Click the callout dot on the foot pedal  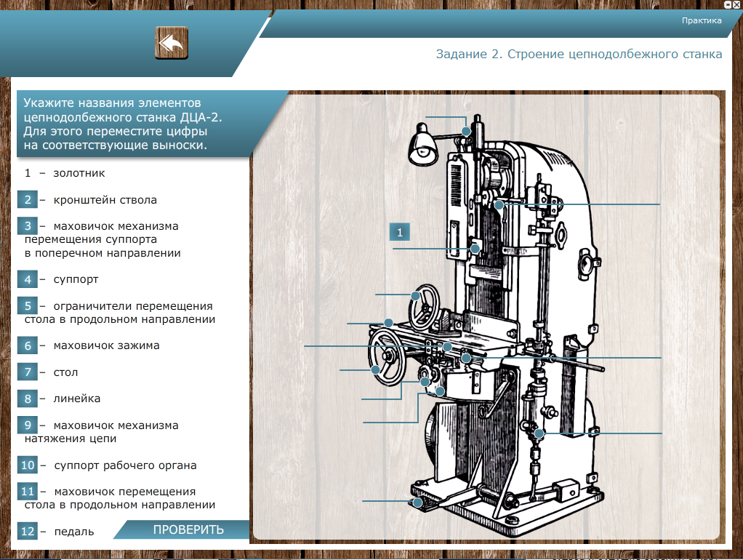click(x=417, y=502)
